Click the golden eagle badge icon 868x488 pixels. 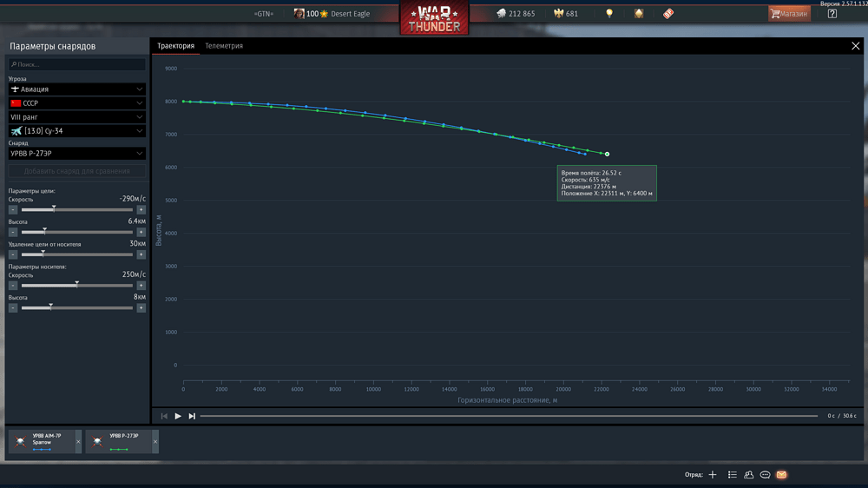(639, 13)
